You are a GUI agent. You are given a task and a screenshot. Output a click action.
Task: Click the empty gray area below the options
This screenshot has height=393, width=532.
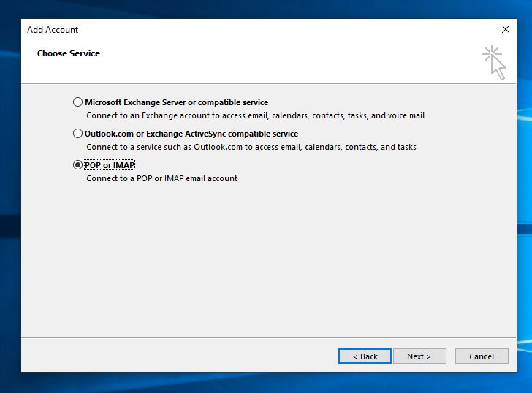click(263, 263)
